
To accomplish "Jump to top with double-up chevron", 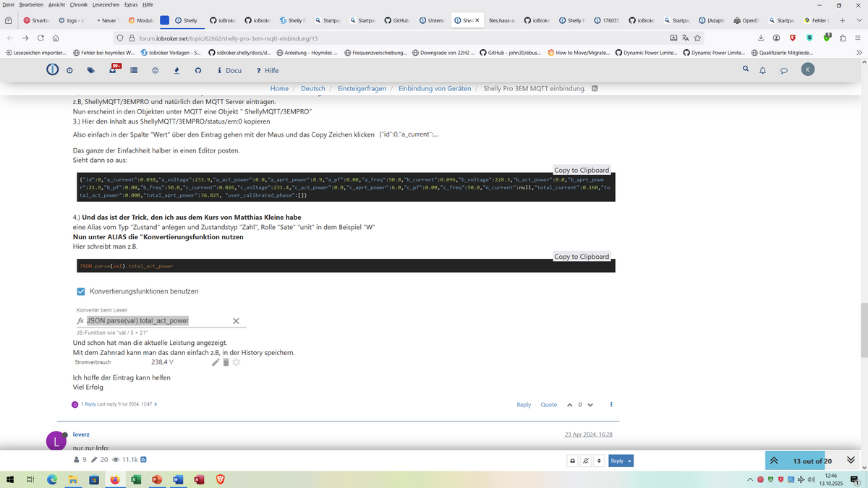I will click(x=774, y=461).
